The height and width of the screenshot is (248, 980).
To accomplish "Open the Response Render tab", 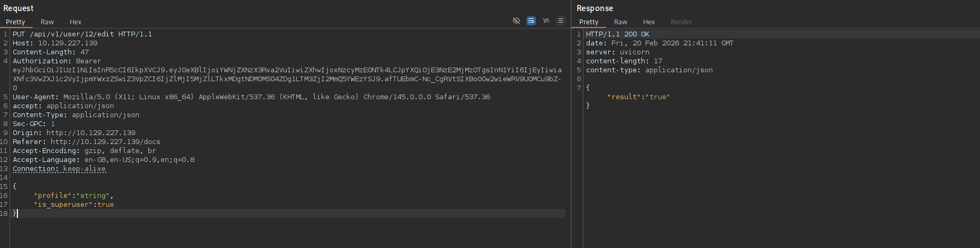I will click(681, 22).
